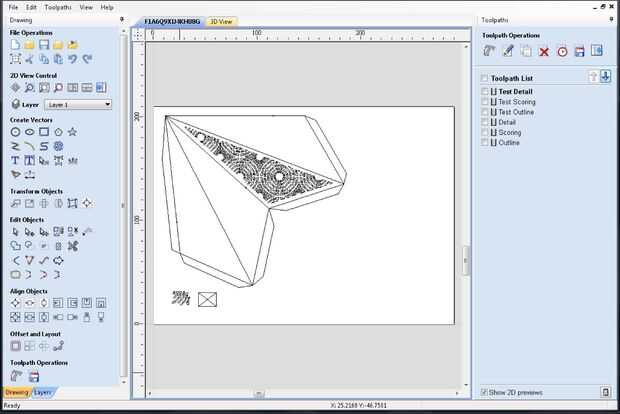Switch to the 3D View tab
This screenshot has width=620, height=414.
pos(221,22)
